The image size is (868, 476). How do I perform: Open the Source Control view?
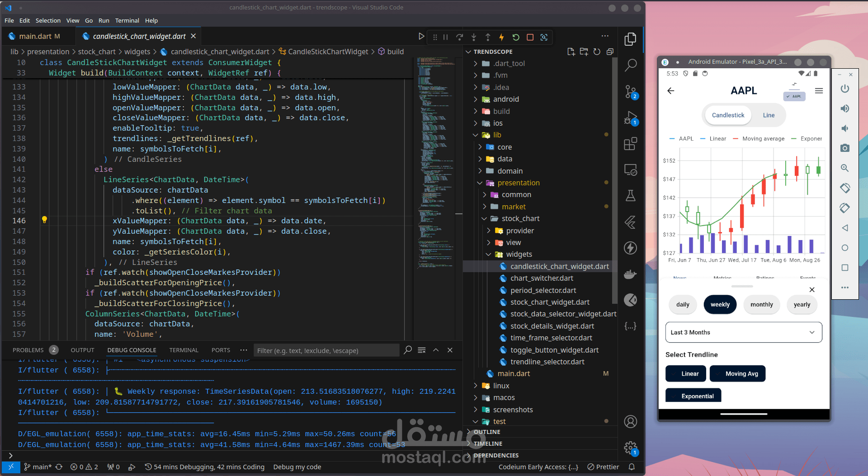630,92
